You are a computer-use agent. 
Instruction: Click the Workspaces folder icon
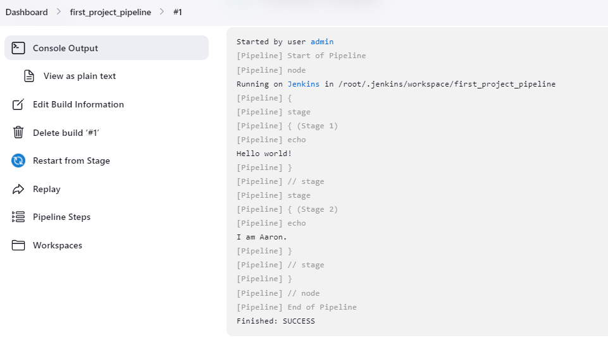point(18,245)
